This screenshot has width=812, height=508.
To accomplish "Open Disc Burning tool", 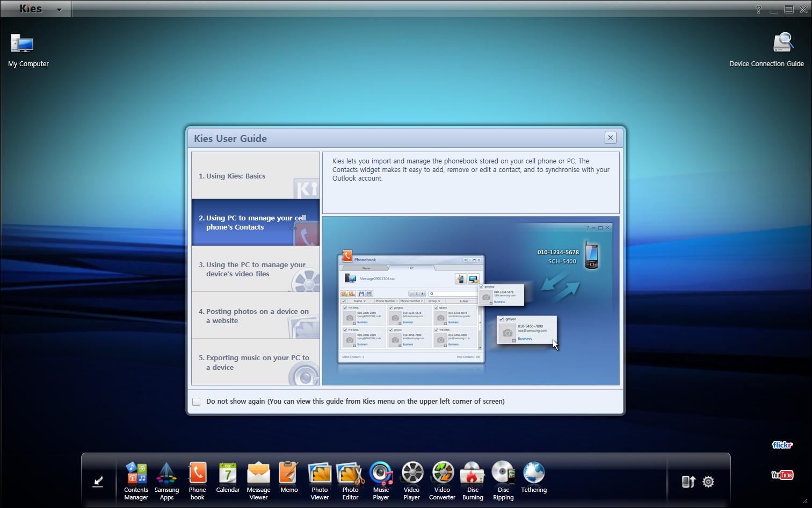I will pyautogui.click(x=473, y=481).
